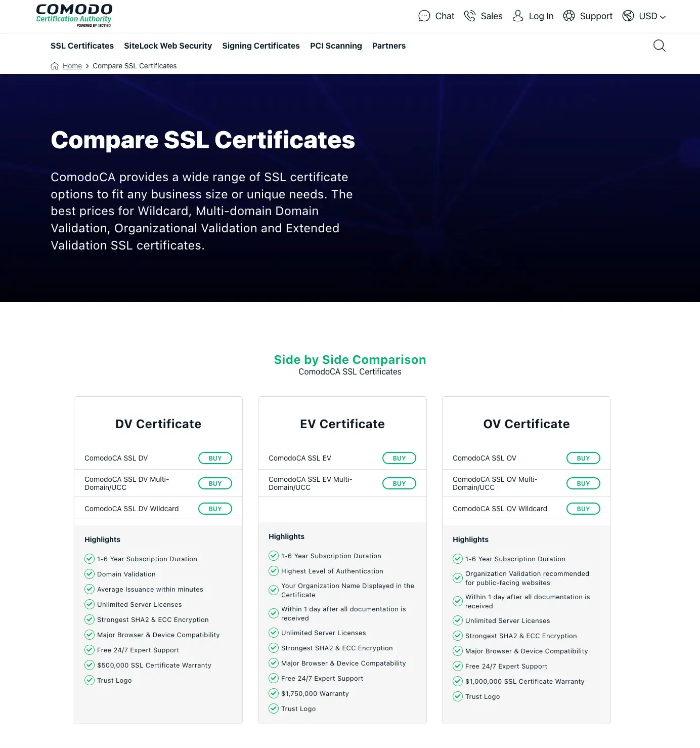Click the Comodo Certification Authority logo
The image size is (700, 748).
(x=74, y=15)
